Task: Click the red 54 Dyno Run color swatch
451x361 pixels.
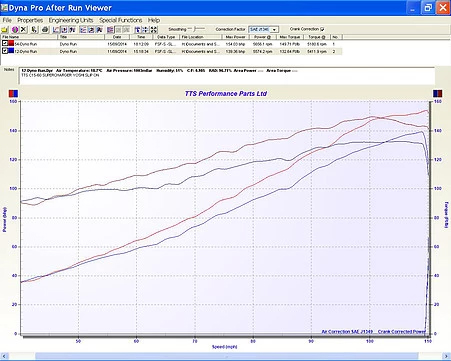Action: pyautogui.click(x=11, y=44)
